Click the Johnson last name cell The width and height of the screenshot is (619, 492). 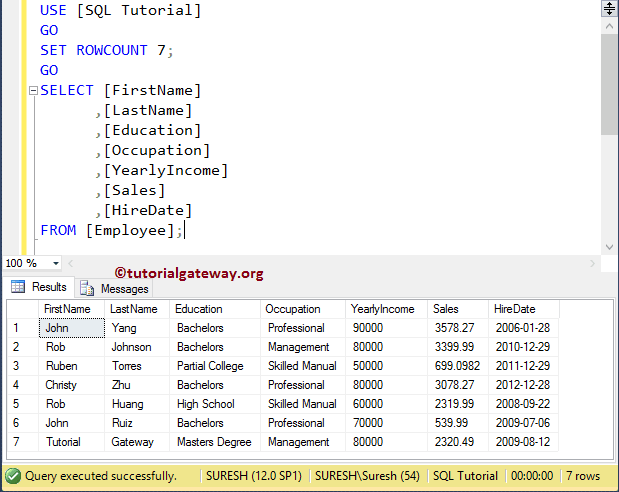pos(137,347)
